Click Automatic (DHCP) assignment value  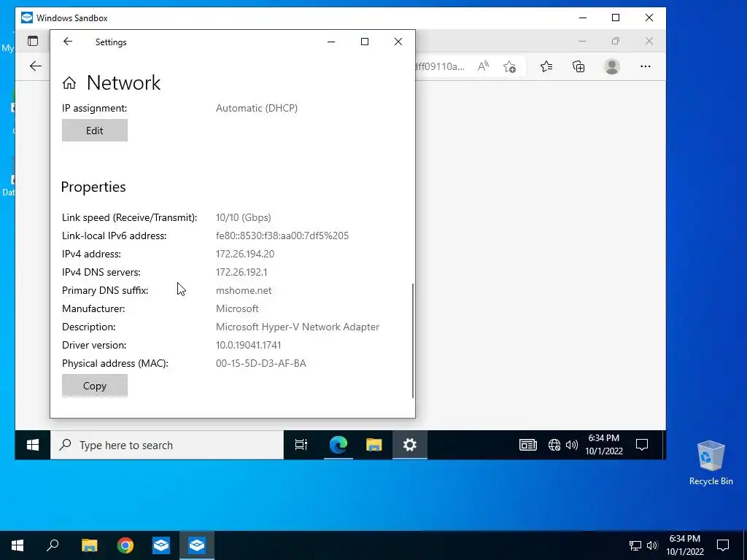[x=257, y=108]
